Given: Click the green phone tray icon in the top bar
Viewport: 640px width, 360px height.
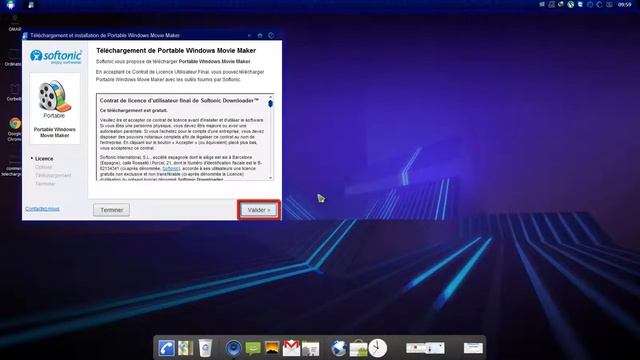Looking at the screenshot, I should [561, 4].
